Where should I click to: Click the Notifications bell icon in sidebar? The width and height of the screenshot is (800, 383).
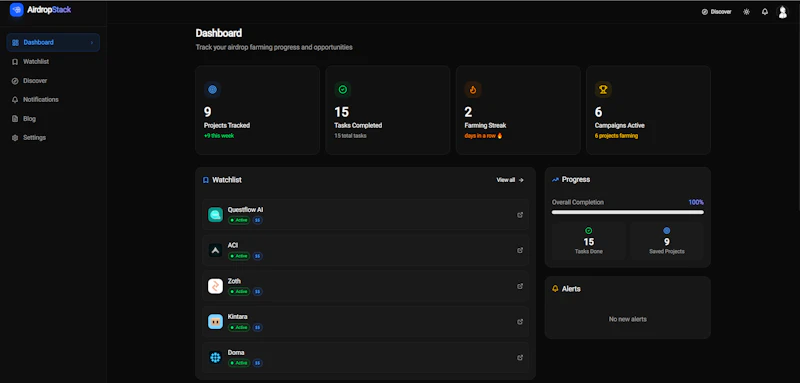click(15, 100)
